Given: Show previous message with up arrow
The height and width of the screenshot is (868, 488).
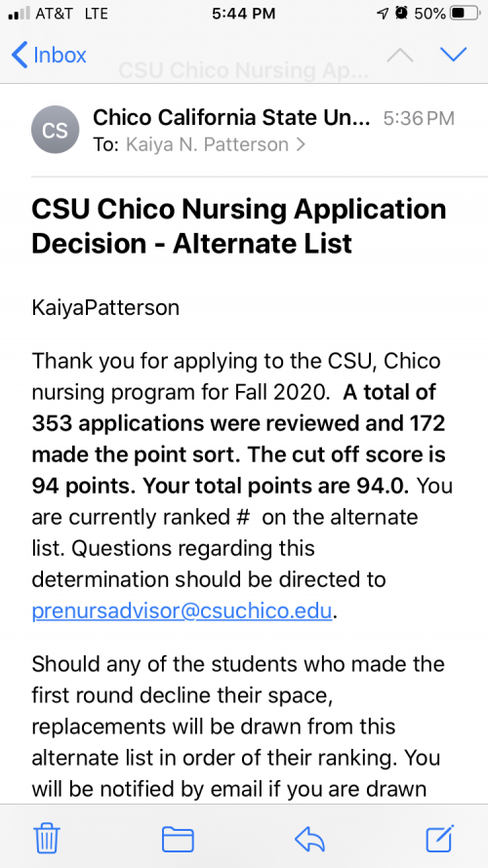Looking at the screenshot, I should (400, 55).
